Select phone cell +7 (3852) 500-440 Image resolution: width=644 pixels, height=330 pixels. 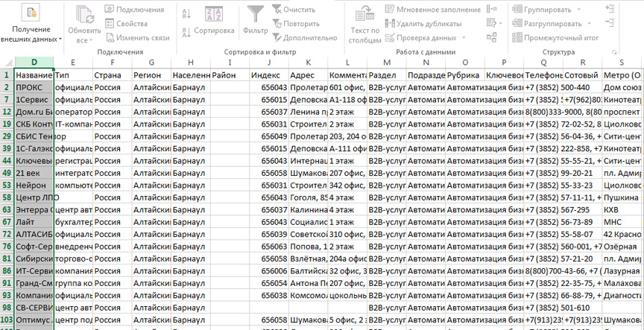click(x=543, y=87)
